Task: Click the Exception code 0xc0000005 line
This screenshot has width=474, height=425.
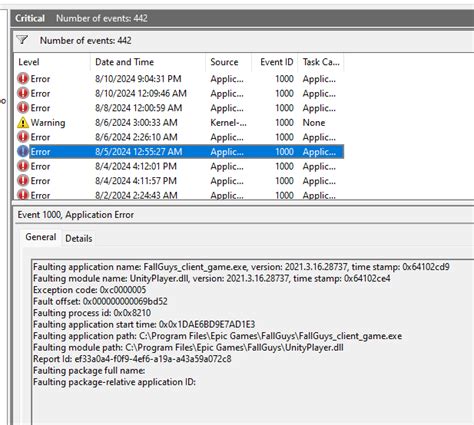Action: [x=89, y=290]
